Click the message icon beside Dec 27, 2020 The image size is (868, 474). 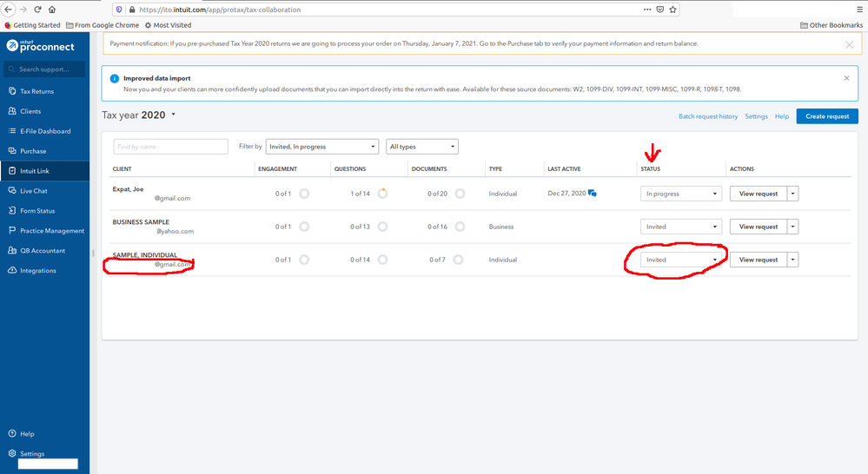click(x=593, y=194)
